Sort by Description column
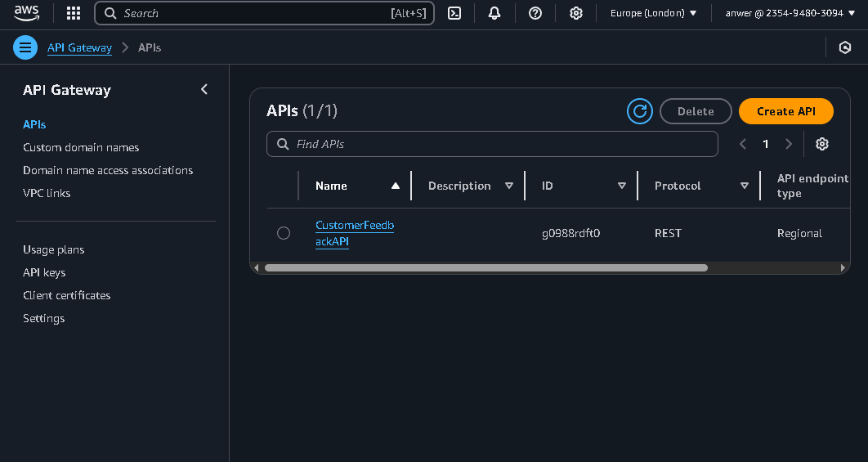This screenshot has width=868, height=462. point(508,186)
